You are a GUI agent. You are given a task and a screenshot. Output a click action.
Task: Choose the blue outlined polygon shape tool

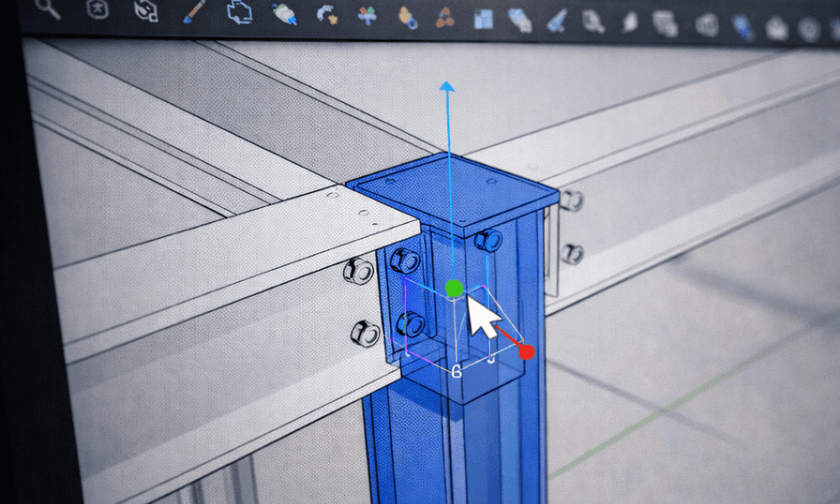coord(239,13)
